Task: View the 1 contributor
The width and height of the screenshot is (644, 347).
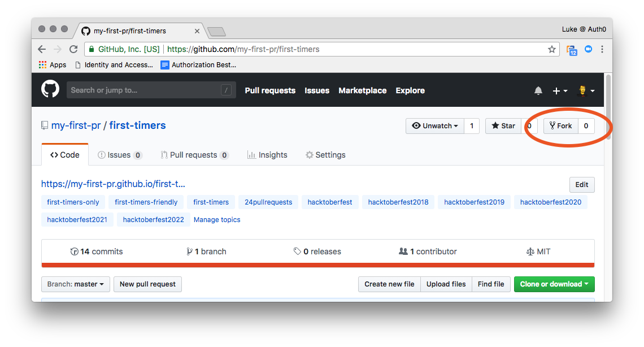Action: point(428,251)
